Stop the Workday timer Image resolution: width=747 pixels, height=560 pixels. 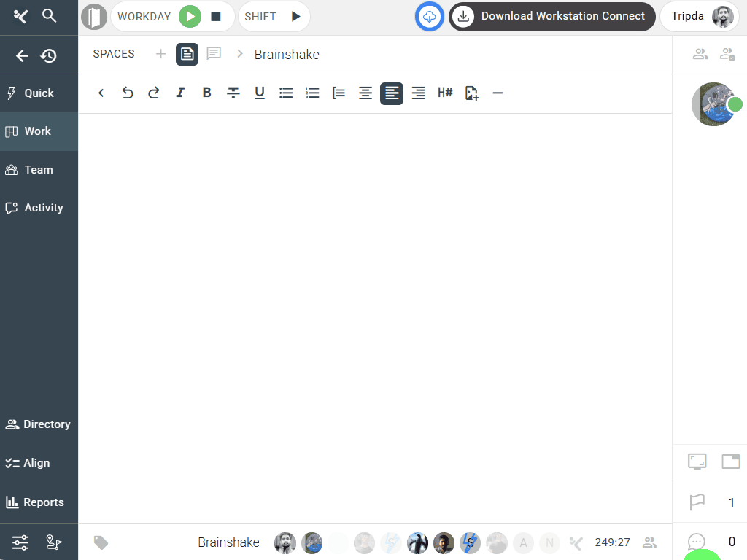point(216,16)
